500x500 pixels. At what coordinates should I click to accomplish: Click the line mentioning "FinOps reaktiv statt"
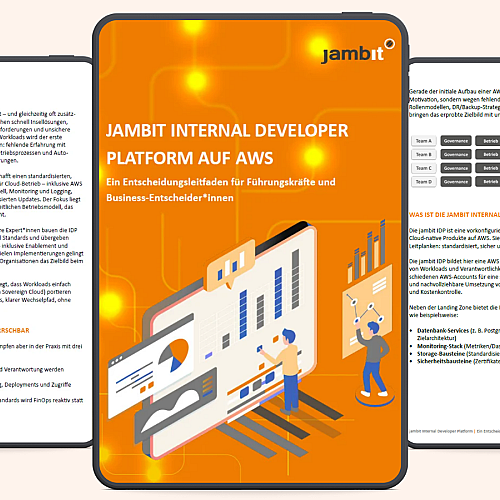(x=42, y=400)
